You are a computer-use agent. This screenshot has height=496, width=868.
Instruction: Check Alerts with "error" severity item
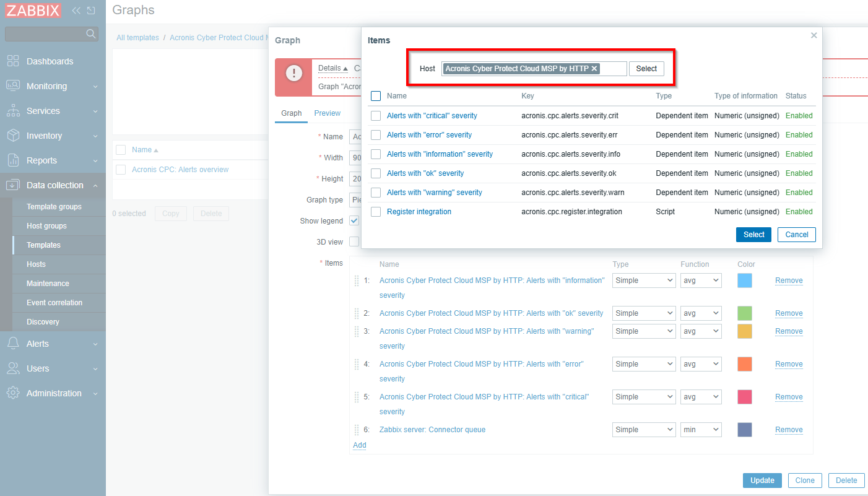376,135
